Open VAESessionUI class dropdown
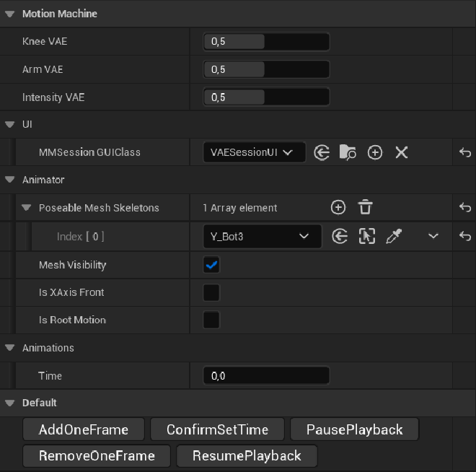 pyautogui.click(x=254, y=152)
